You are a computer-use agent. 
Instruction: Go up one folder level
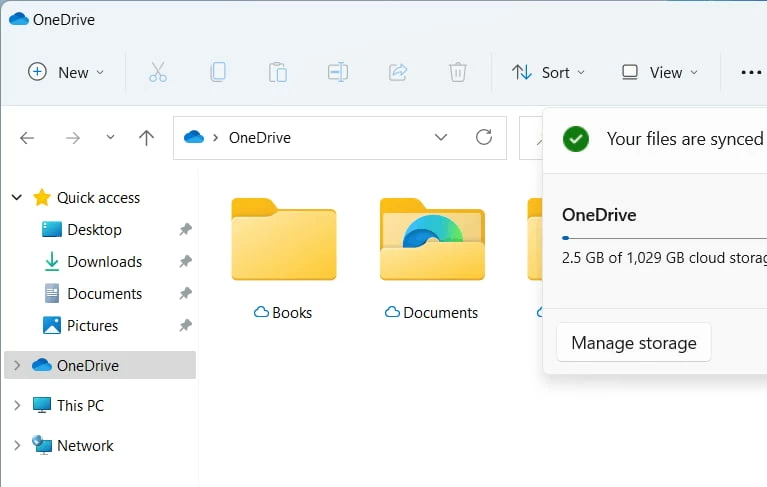pyautogui.click(x=146, y=138)
